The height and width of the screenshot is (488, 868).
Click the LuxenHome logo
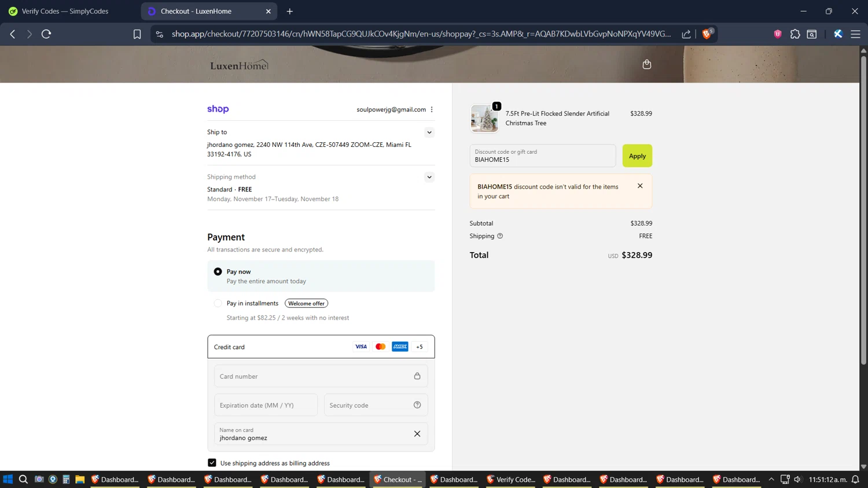[239, 65]
